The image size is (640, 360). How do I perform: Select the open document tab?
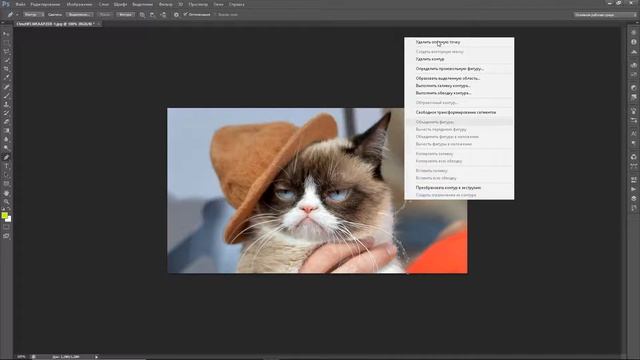(56, 24)
